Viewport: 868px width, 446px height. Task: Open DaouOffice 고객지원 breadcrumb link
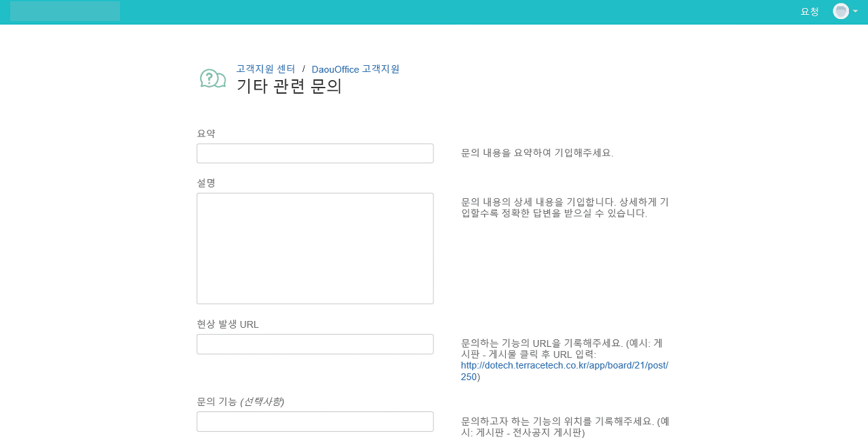355,69
